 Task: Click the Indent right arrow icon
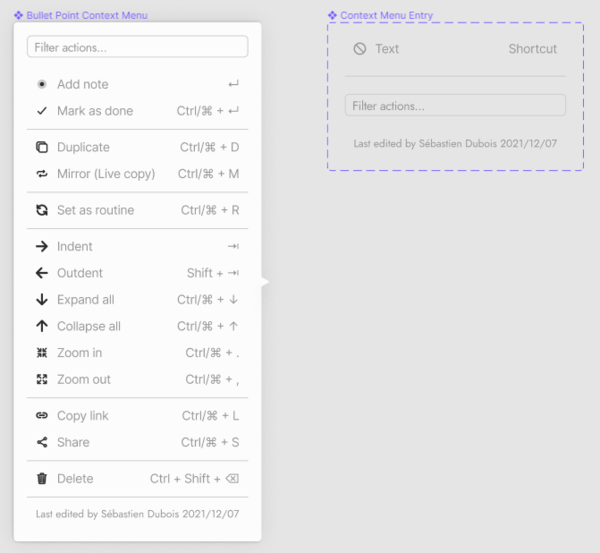coord(42,247)
